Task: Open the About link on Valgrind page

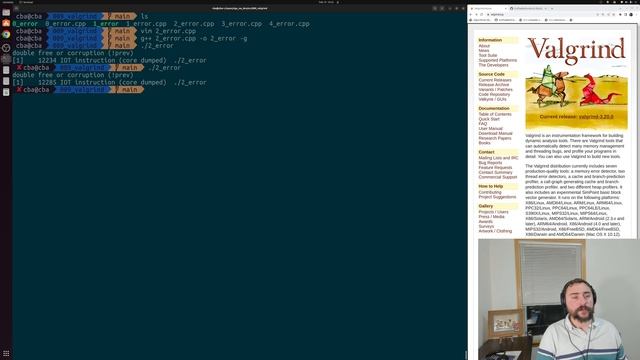Action: click(484, 46)
